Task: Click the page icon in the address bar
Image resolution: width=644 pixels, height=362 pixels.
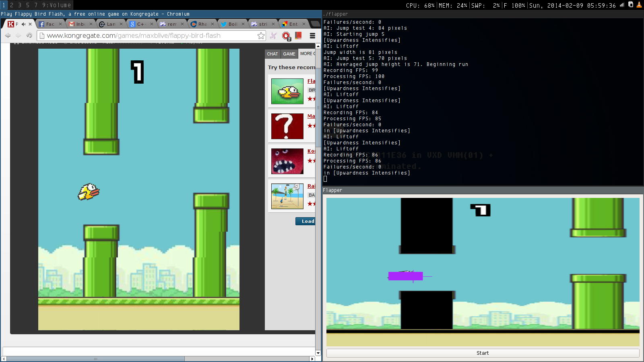Action: click(x=41, y=36)
